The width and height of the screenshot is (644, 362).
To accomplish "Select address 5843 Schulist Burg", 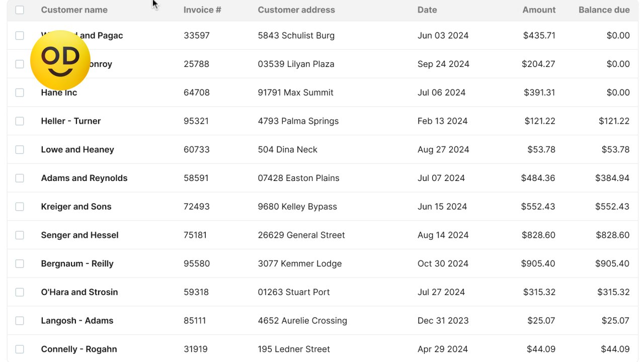I will pyautogui.click(x=296, y=36).
